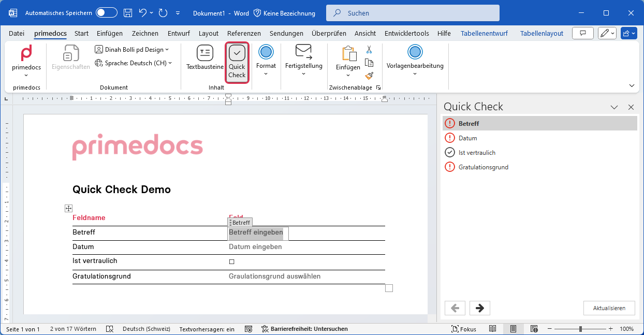Customize Quick Access Toolbar dropdown
644x335 pixels.
[x=178, y=13]
